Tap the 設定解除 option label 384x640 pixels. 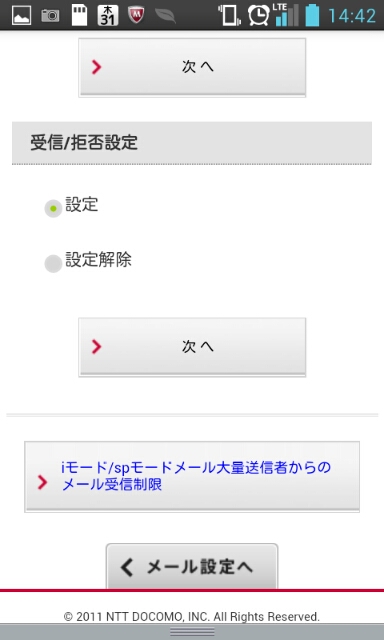(x=98, y=260)
